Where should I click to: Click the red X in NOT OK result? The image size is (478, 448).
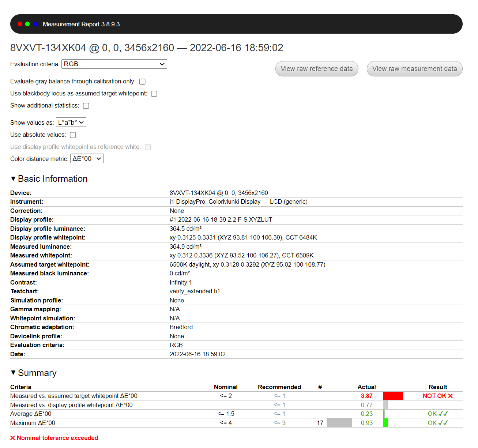[x=450, y=396]
